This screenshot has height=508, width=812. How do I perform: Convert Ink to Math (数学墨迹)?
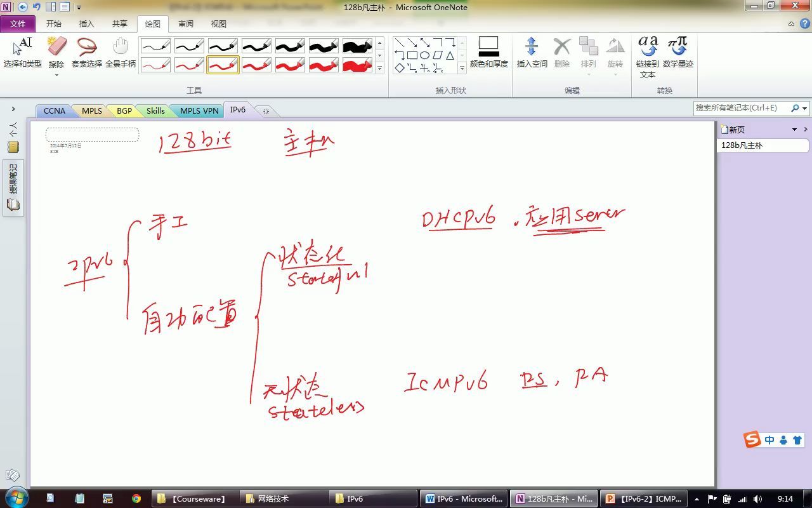tap(678, 53)
